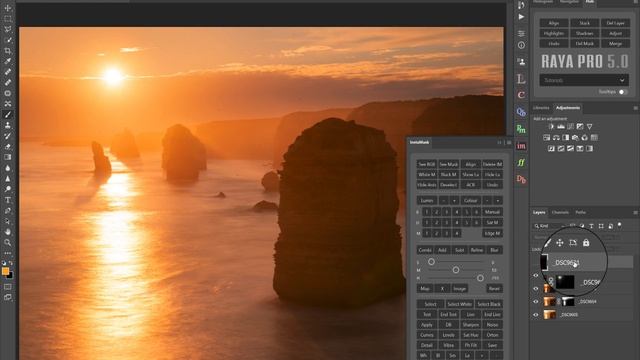This screenshot has width=640, height=360.
Task: Open the Lumi32 'L' plugin panel icon
Action: 521,79
